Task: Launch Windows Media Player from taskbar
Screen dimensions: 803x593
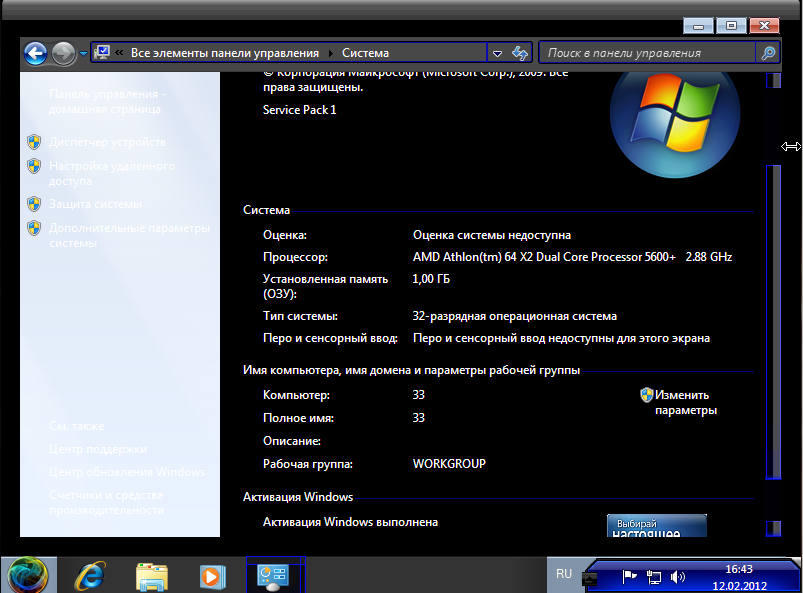Action: (x=213, y=577)
